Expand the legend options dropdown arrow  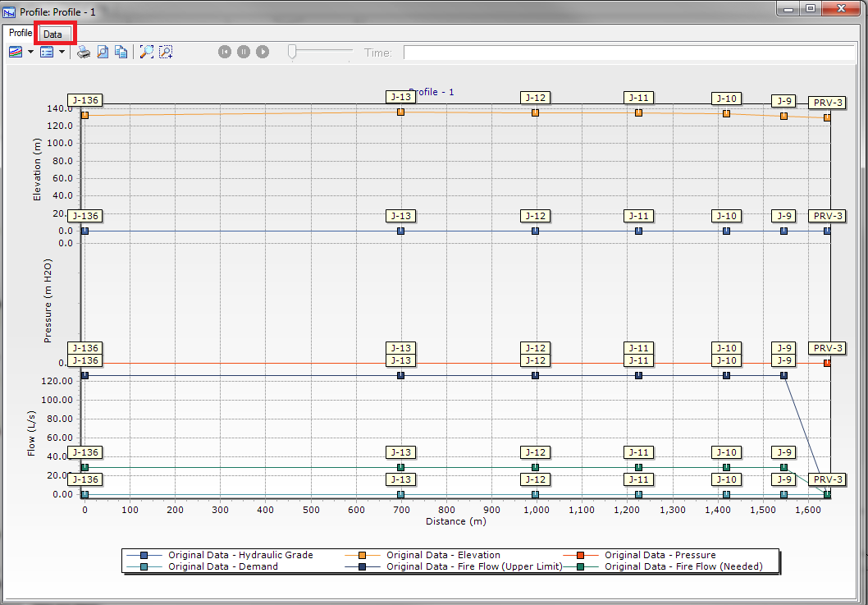coord(62,53)
